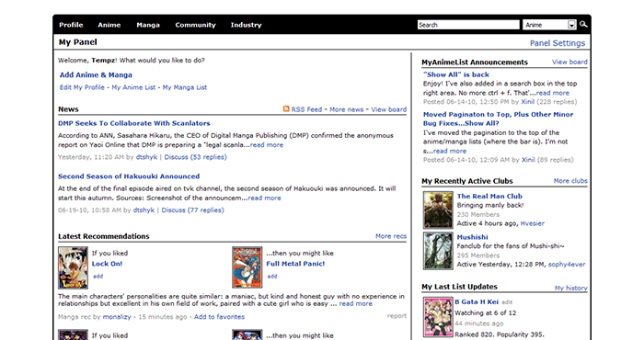Open The Real Man Club link
Image resolution: width=644 pixels, height=340 pixels.
(489, 196)
